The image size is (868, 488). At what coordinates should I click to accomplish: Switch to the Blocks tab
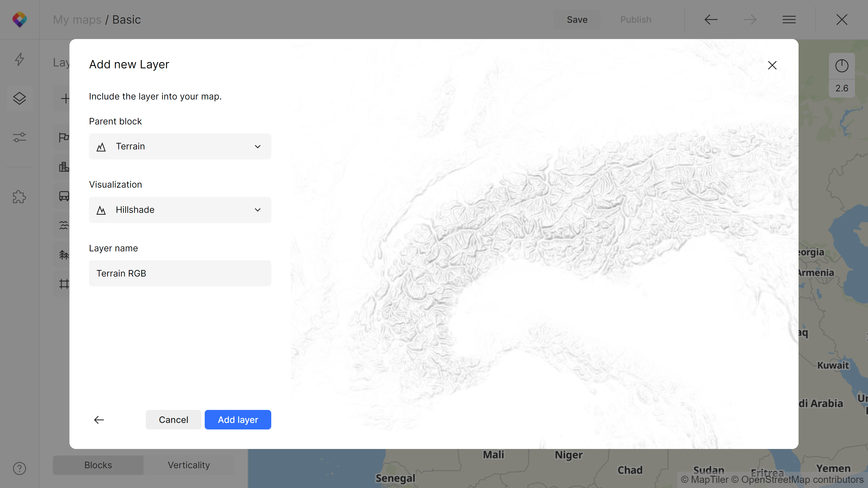point(98,465)
